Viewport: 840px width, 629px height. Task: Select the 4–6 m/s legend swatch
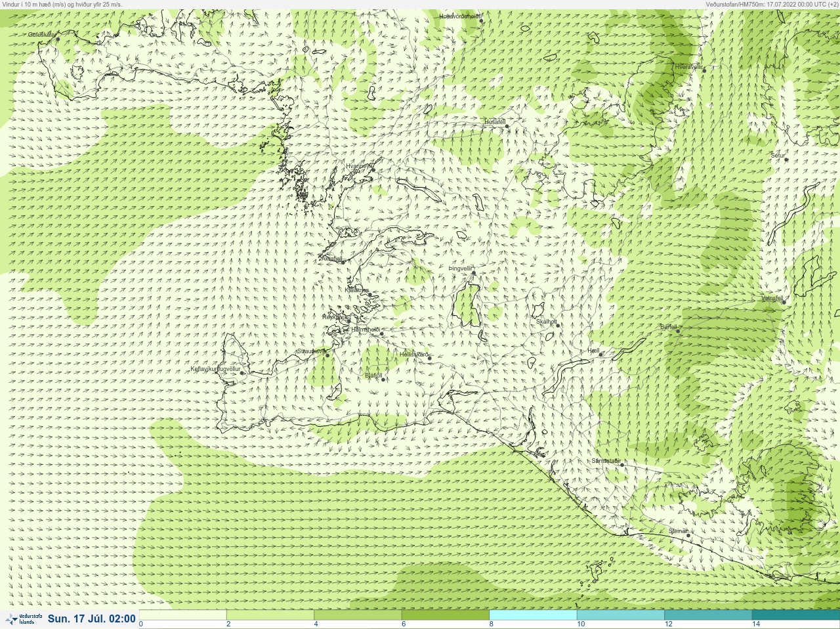(x=358, y=615)
